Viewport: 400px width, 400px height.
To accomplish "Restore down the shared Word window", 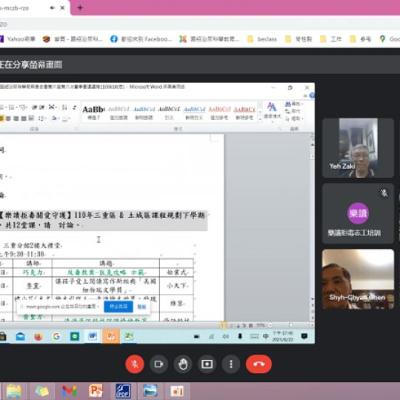I will pos(290,87).
